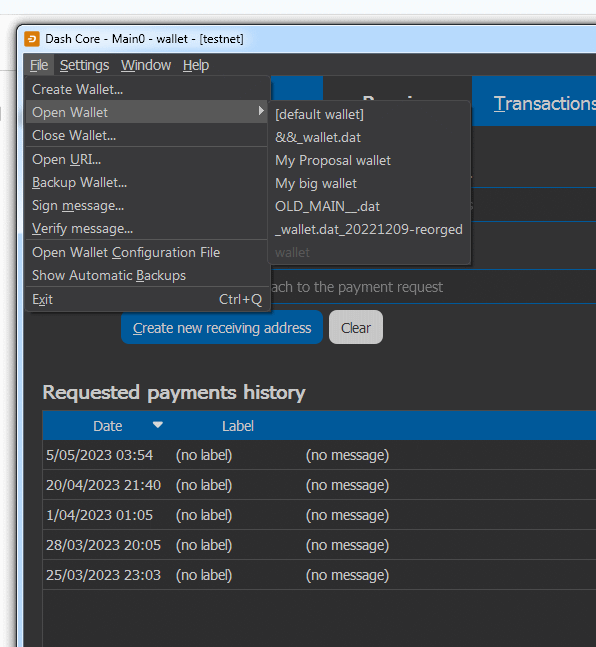Expand the Open Wallet submenu arrow
The height and width of the screenshot is (647, 596).
pos(260,111)
